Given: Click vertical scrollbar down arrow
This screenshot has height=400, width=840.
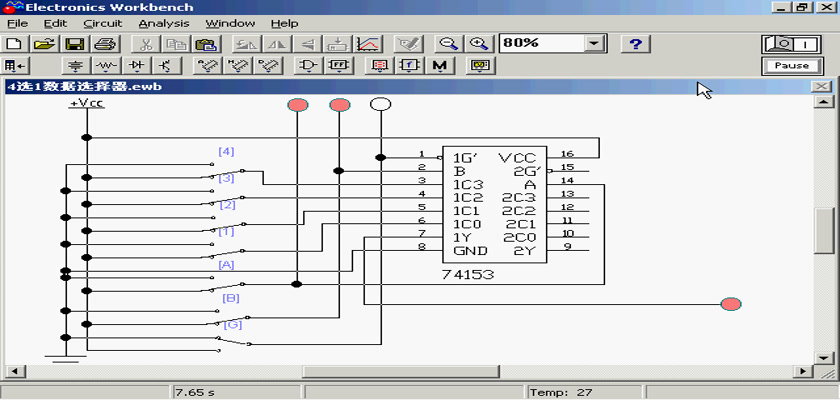Looking at the screenshot, I should [823, 357].
